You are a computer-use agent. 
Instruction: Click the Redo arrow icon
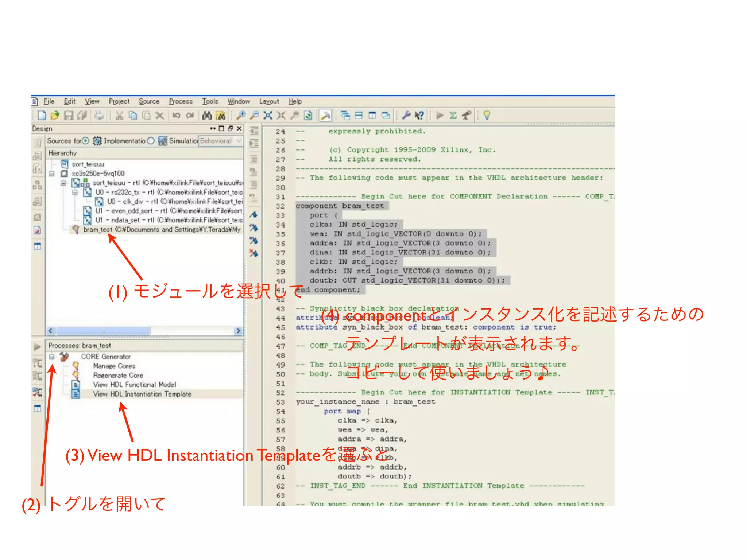pyautogui.click(x=190, y=116)
